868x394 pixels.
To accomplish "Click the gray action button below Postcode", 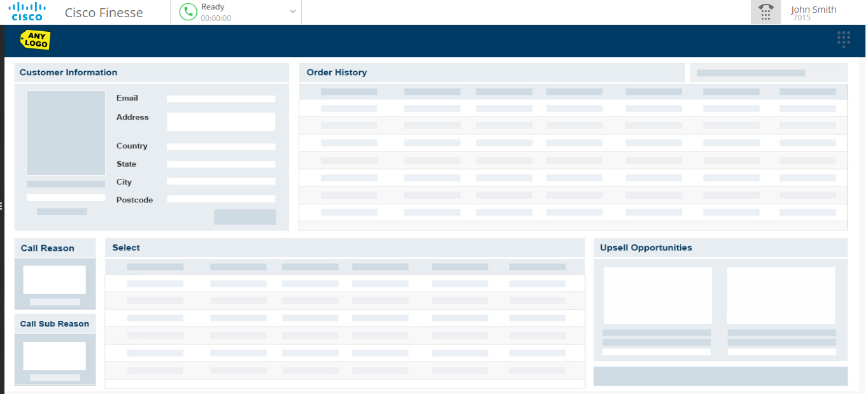I will coord(245,216).
